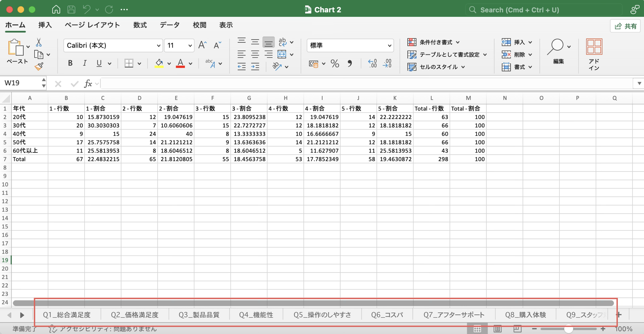Apply the red font color

pyautogui.click(x=180, y=63)
